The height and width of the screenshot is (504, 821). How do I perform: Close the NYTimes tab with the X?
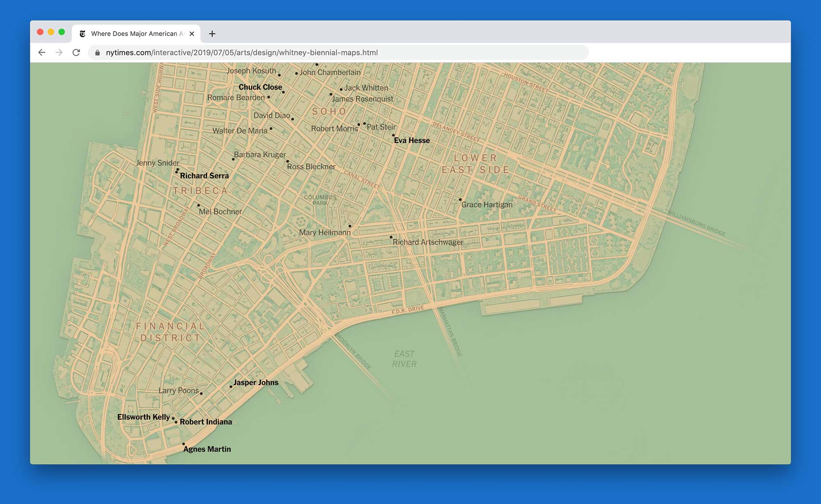tap(192, 34)
